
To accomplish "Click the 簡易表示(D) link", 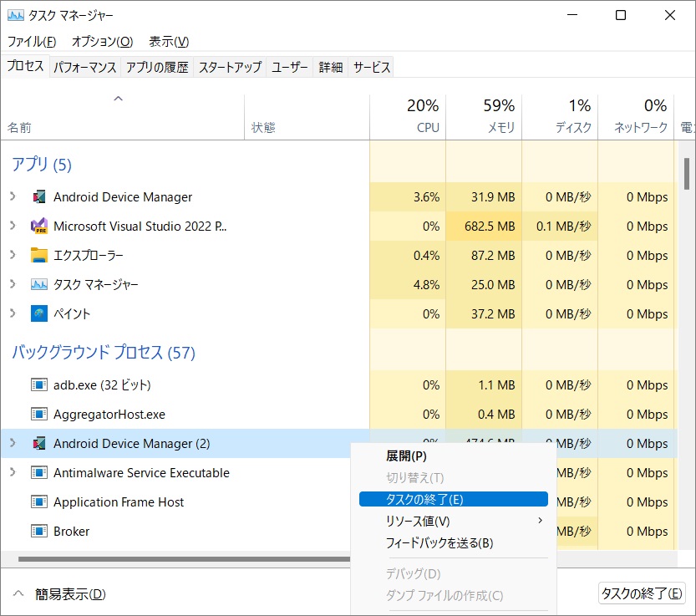I will pos(70,593).
